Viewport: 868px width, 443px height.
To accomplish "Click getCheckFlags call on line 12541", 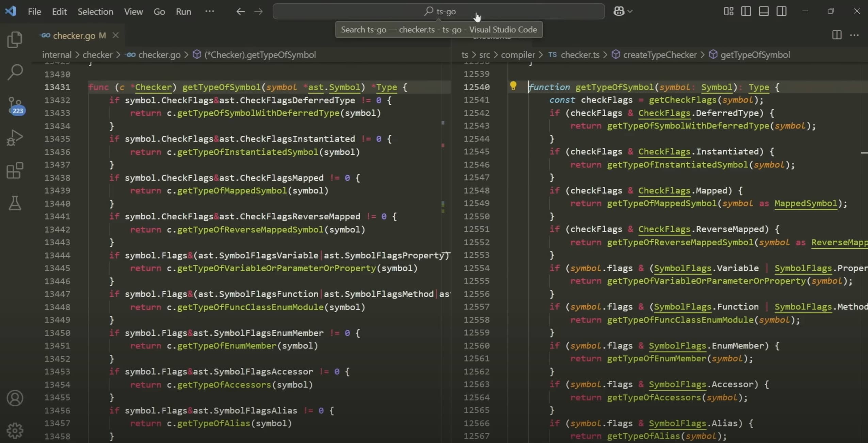I will [682, 100].
